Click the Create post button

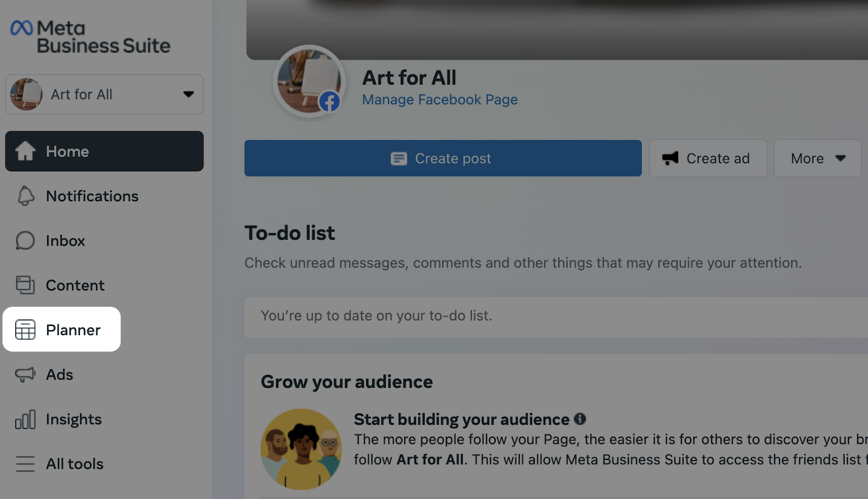click(443, 158)
